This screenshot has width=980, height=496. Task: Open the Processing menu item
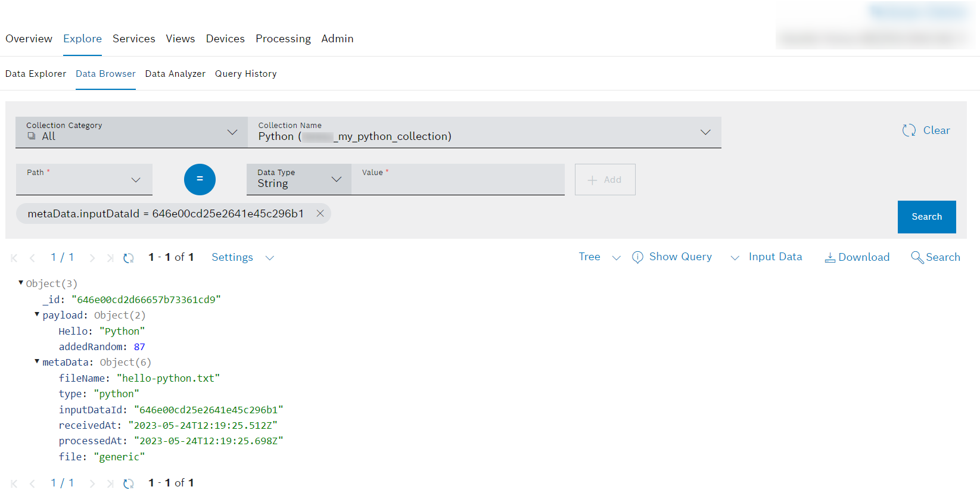pos(283,39)
